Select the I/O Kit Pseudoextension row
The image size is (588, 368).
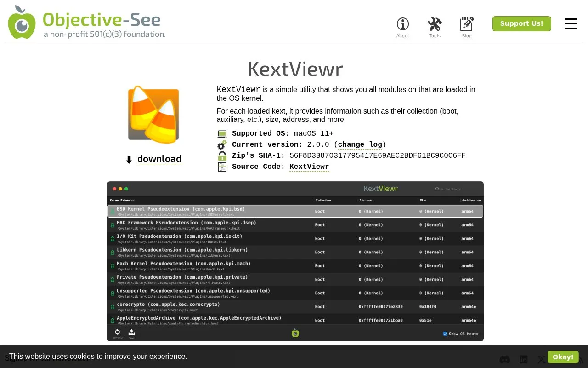[x=295, y=238]
